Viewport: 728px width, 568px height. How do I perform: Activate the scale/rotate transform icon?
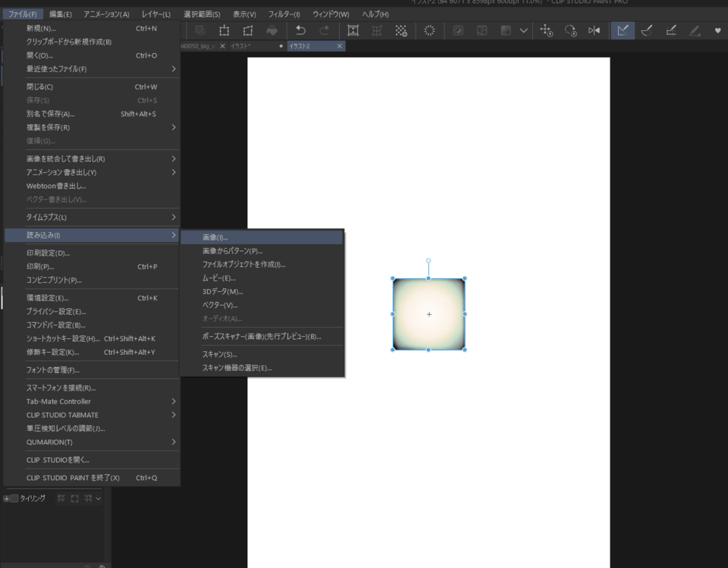pyautogui.click(x=353, y=30)
